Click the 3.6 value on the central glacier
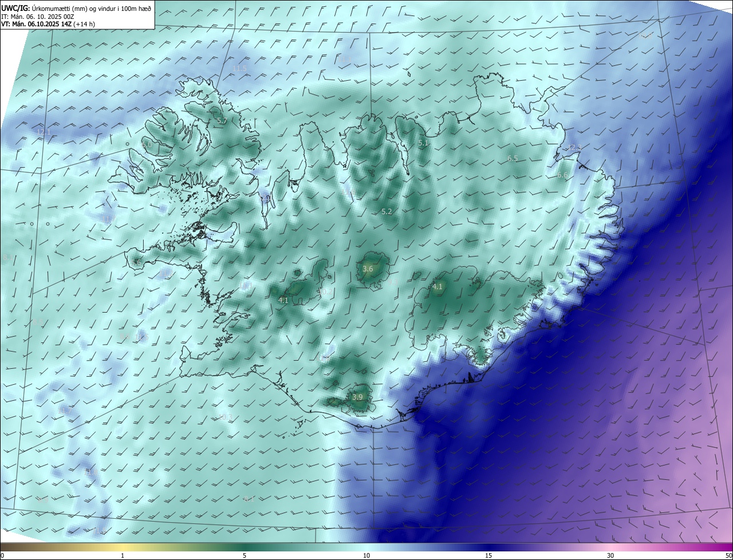Image resolution: width=733 pixels, height=560 pixels. (368, 269)
